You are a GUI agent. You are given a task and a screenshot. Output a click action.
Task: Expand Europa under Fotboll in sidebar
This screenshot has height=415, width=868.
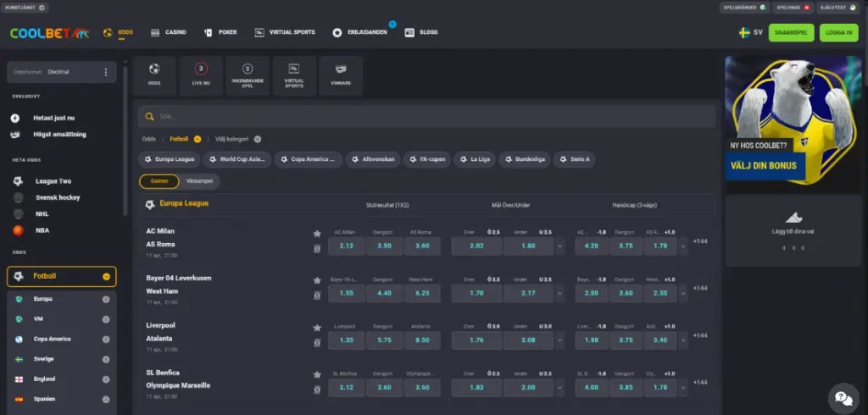click(106, 299)
